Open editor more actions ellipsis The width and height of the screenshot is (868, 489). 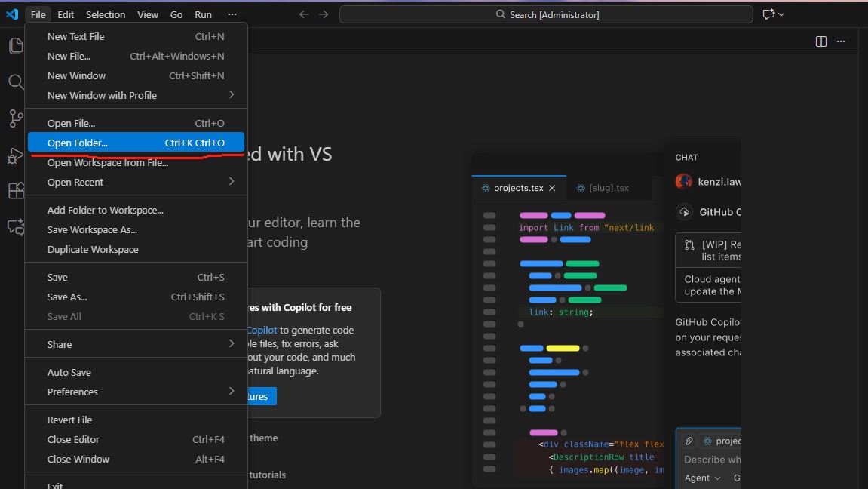pos(841,42)
